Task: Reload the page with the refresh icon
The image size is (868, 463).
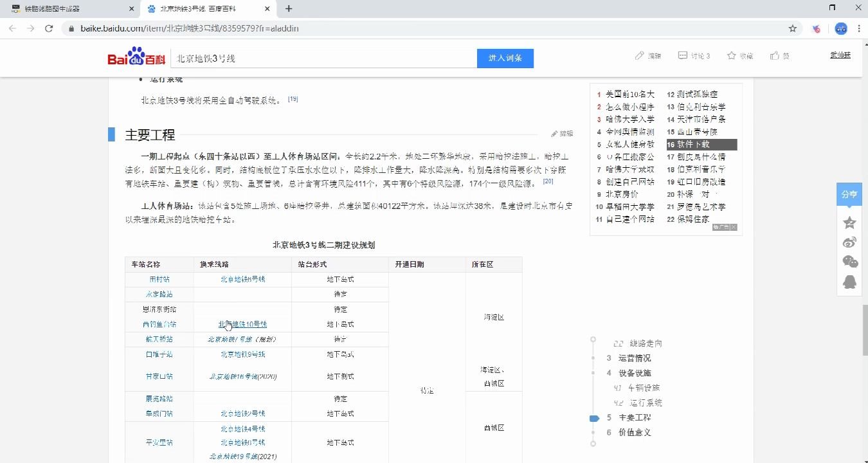Action: pos(49,28)
